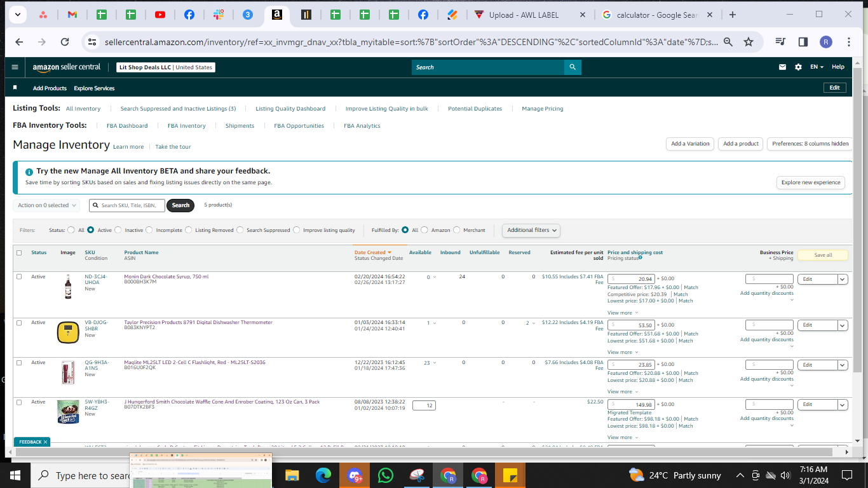Click the Monin syrup bottle product thumbnail
This screenshot has height=488, width=868.
(68, 287)
